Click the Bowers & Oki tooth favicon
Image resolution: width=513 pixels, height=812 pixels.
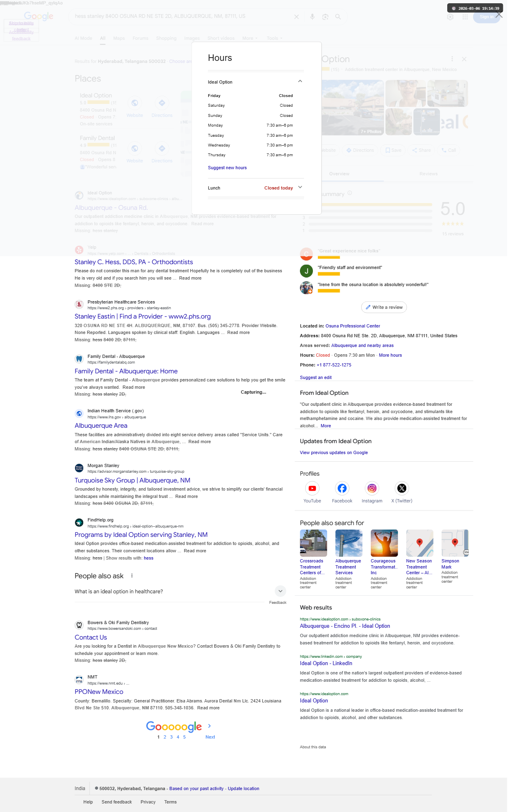pyautogui.click(x=79, y=625)
